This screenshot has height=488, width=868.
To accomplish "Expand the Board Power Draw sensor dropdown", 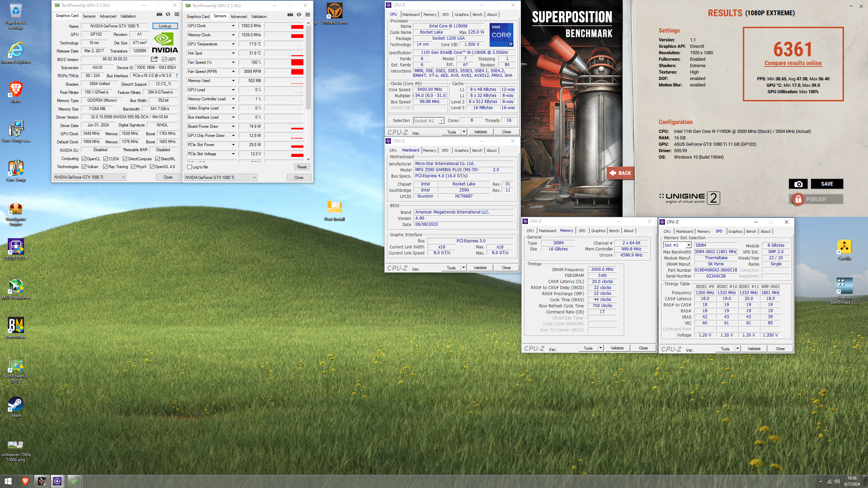I will coord(233,126).
